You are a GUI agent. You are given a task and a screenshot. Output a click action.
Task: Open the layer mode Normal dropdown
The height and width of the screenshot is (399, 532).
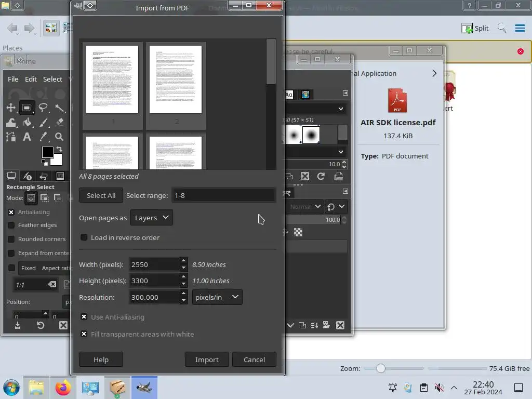pyautogui.click(x=305, y=207)
